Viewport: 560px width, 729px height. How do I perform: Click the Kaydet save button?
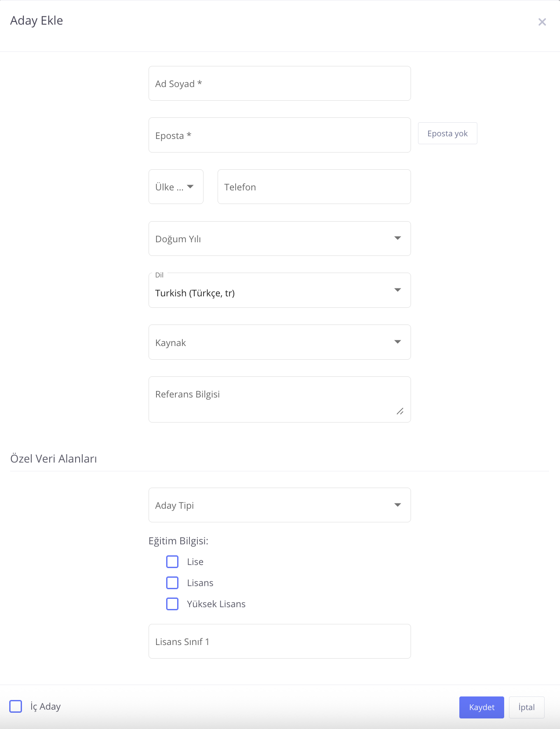[x=481, y=707]
